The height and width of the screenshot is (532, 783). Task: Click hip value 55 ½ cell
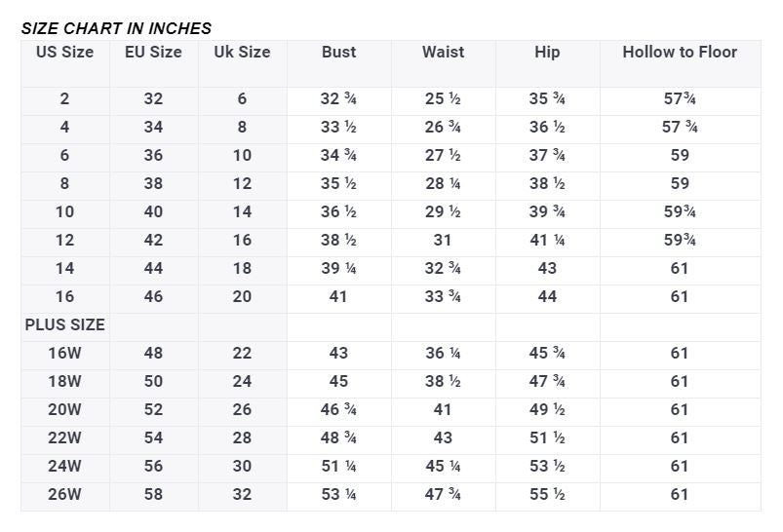[547, 494]
